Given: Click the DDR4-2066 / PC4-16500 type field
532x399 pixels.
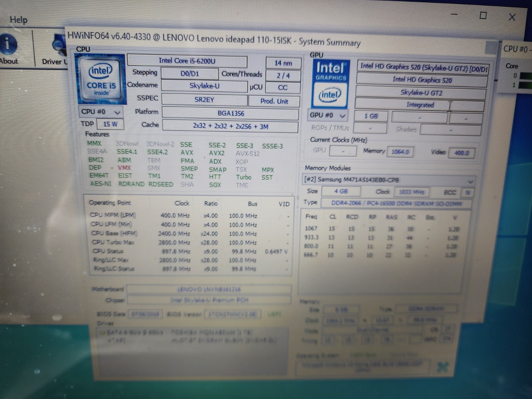Looking at the screenshot, I should (x=396, y=203).
